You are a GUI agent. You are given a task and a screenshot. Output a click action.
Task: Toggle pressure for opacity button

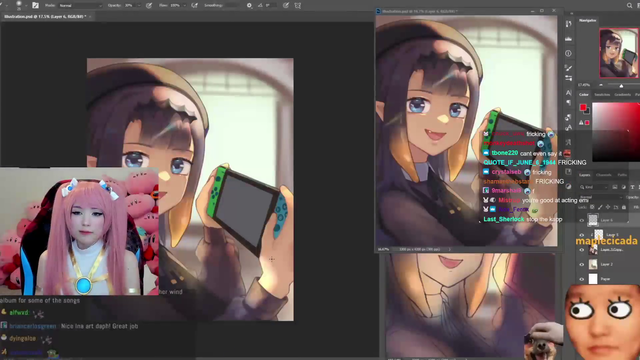click(149, 5)
